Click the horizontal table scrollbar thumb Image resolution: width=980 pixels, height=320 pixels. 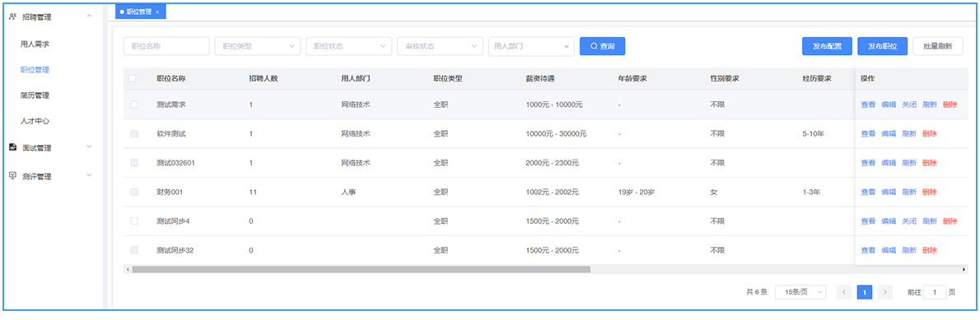361,270
